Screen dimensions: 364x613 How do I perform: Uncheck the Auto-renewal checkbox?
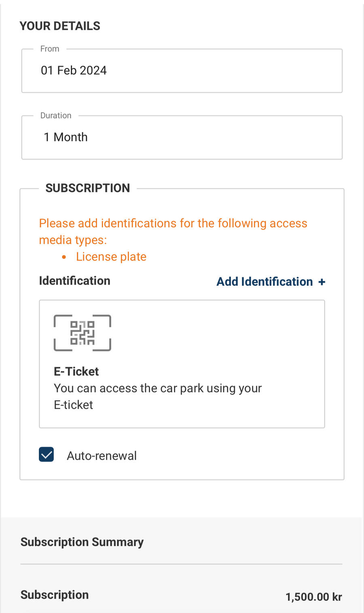(x=47, y=455)
